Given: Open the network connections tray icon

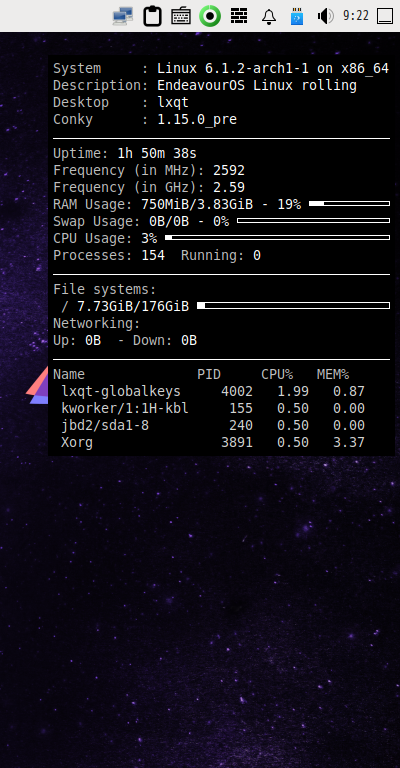Looking at the screenshot, I should click(123, 16).
